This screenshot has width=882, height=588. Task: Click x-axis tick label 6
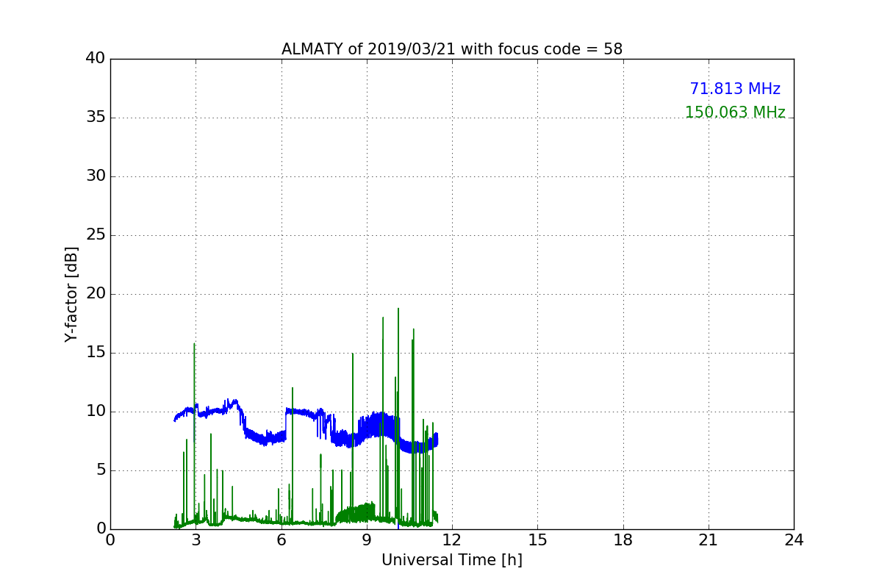[x=282, y=540]
